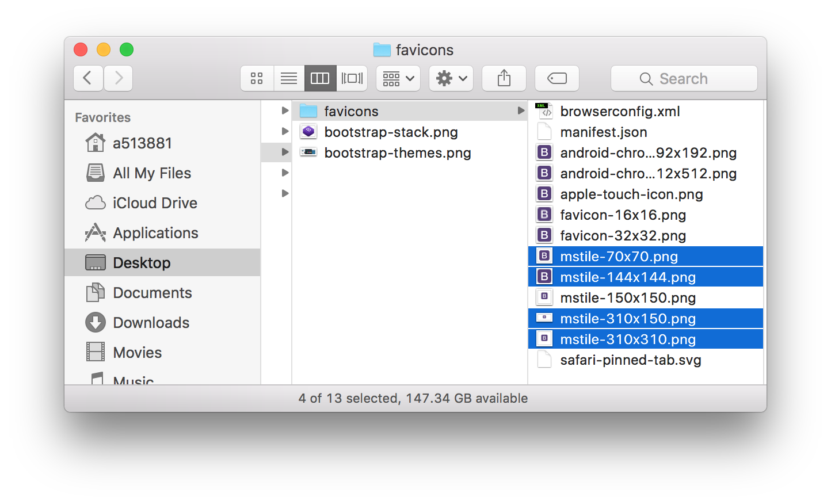
Task: Open Documents in sidebar
Action: (162, 292)
